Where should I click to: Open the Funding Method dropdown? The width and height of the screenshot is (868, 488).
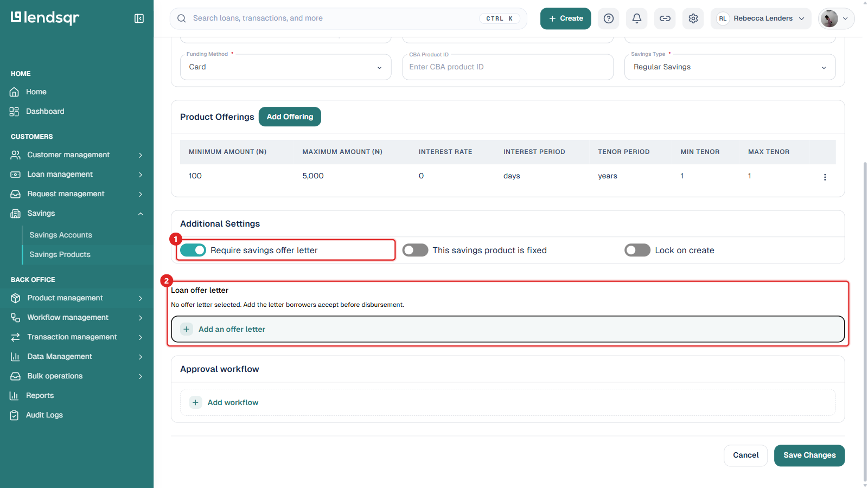pos(285,67)
